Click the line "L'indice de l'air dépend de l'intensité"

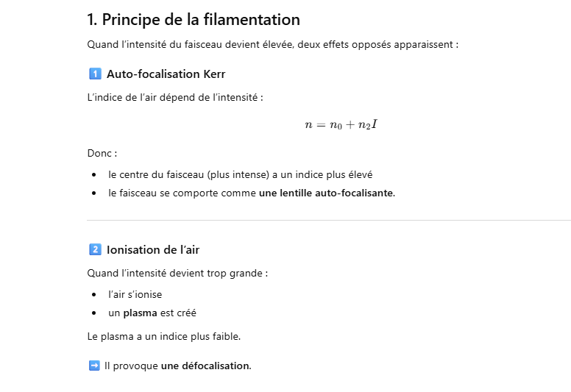tap(174, 97)
